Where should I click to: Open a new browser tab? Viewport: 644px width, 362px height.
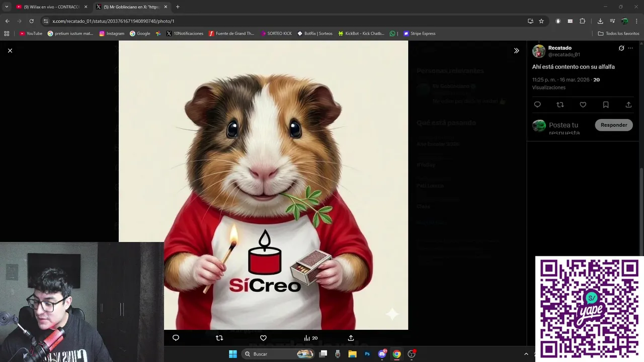178,7
